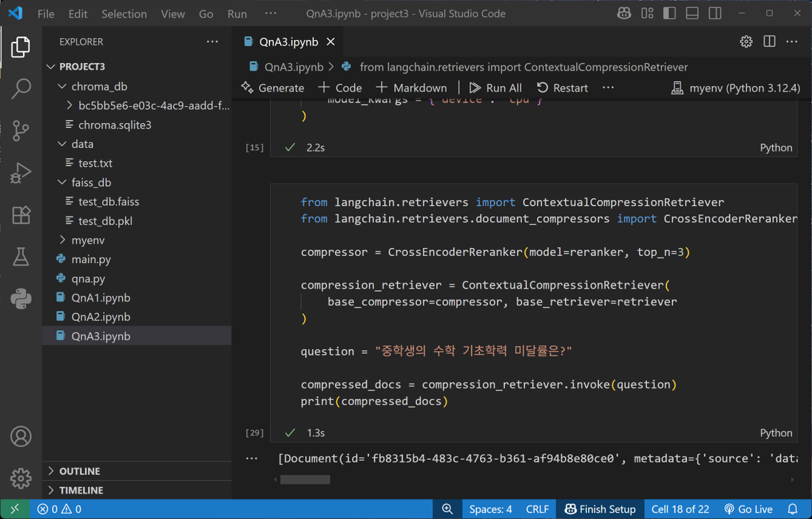The image size is (812, 519).
Task: Open QnA1.ipynb notebook
Action: [x=136, y=298]
